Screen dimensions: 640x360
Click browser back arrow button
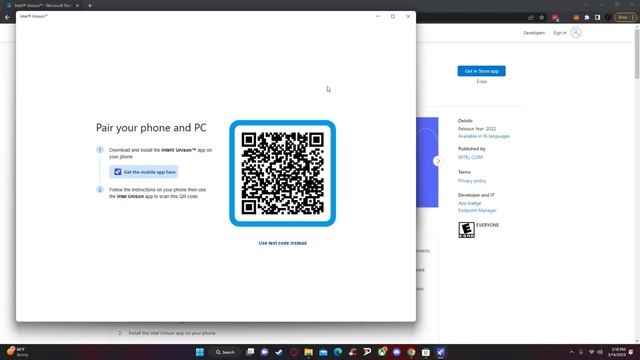(x=7, y=18)
